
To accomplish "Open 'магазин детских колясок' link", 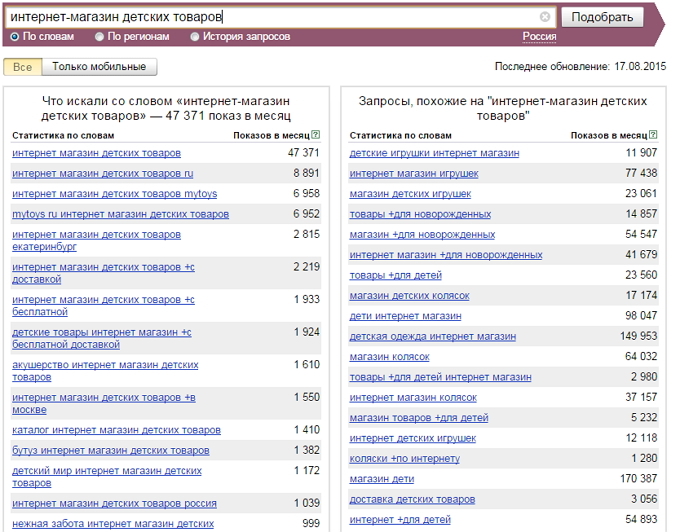I will tap(409, 296).
